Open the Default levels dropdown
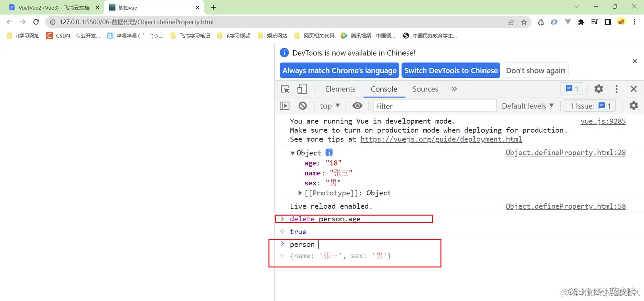Screen dimensions: 644x301 click(528, 106)
